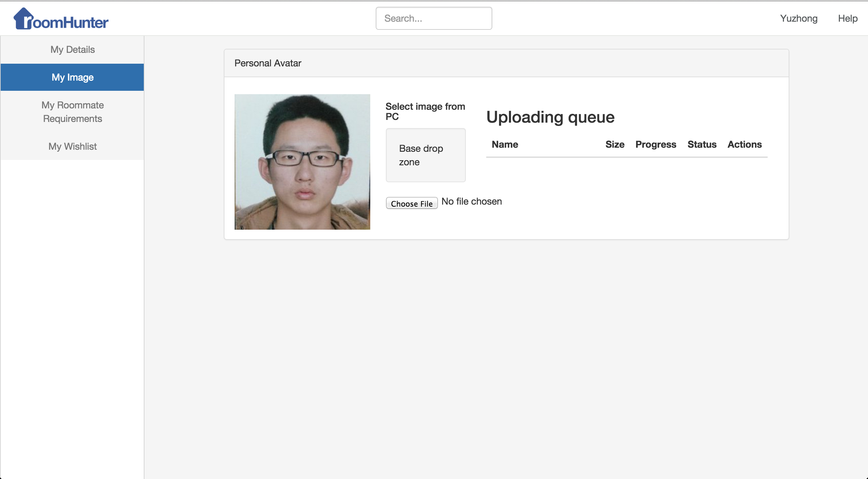Open the Help link
This screenshot has width=868, height=479.
click(x=847, y=18)
